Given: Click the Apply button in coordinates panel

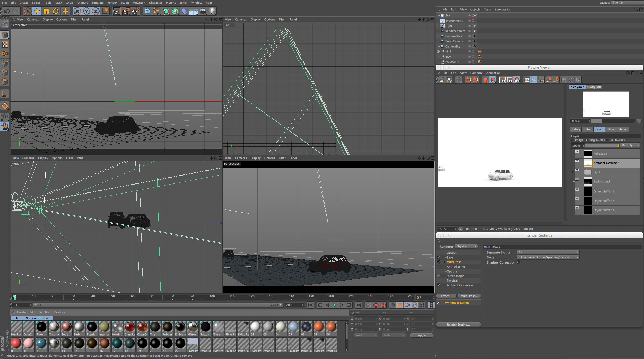Looking at the screenshot, I should pyautogui.click(x=421, y=335).
